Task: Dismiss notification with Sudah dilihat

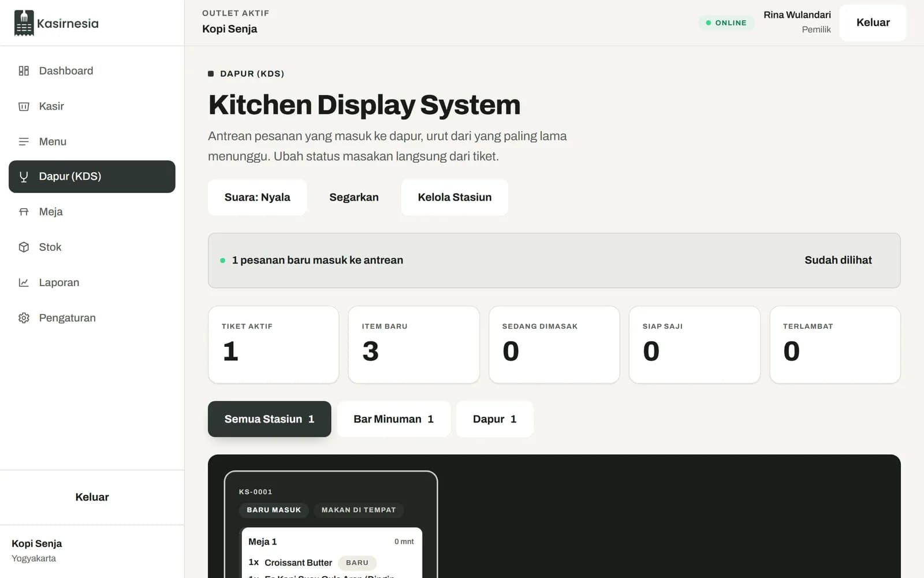Action: 838,260
